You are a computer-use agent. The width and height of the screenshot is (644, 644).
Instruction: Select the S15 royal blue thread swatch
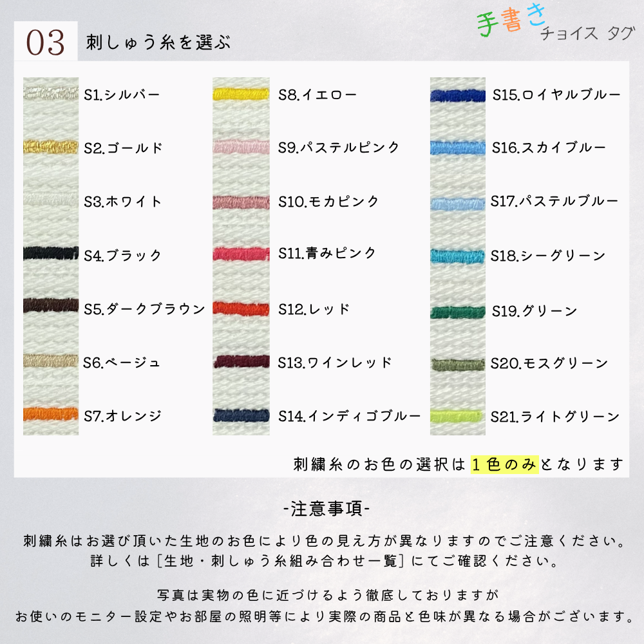[457, 95]
